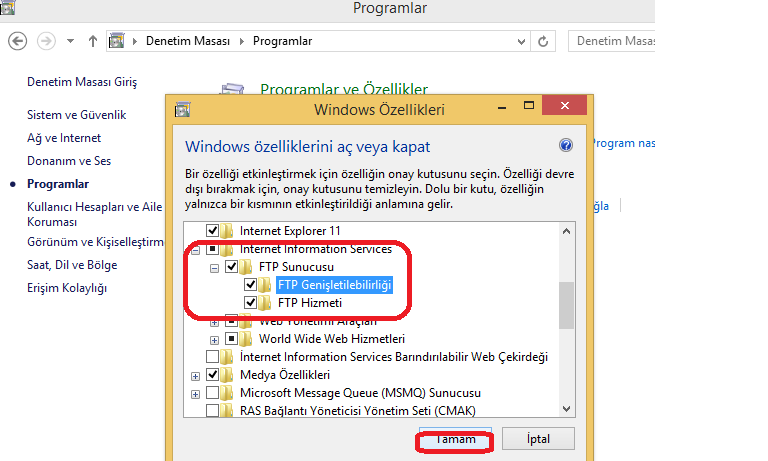This screenshot has width=768, height=461.
Task: Open Kullanıcı Hesapları ve Aile Koruması
Action: tap(95, 214)
